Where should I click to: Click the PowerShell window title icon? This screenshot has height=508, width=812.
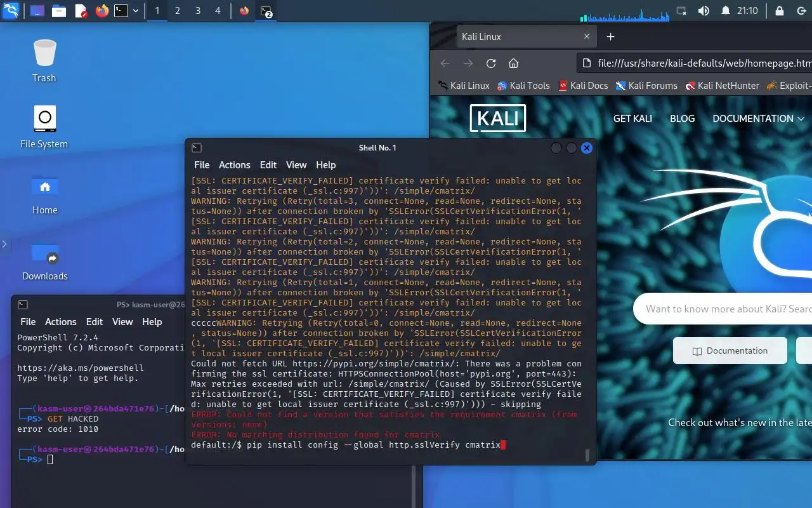pyautogui.click(x=23, y=305)
